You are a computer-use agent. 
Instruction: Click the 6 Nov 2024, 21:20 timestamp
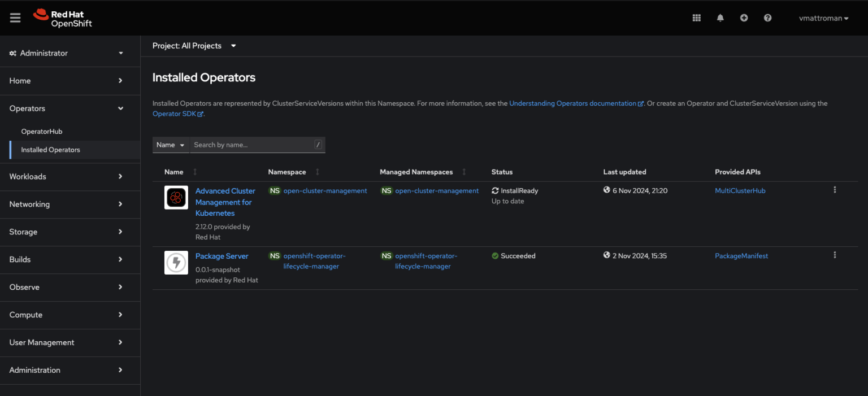click(x=640, y=191)
